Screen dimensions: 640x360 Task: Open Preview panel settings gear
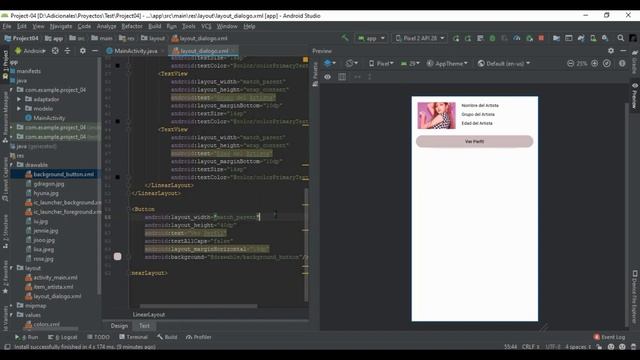pyautogui.click(x=611, y=51)
